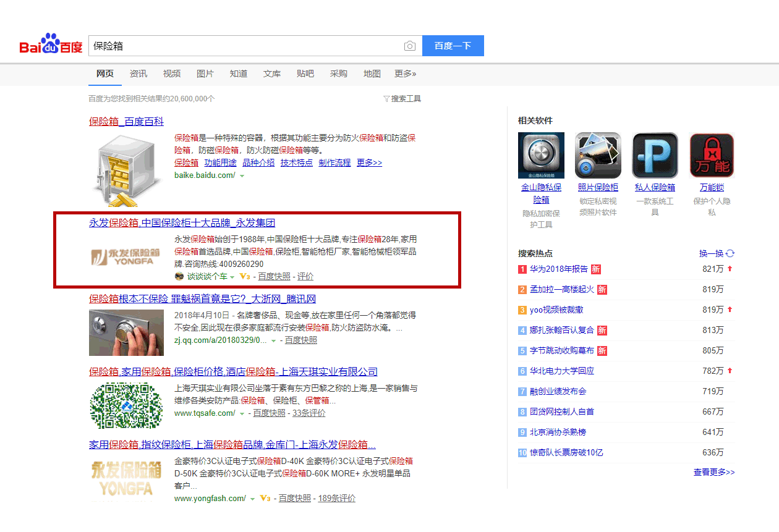Open hot topic 团贷网控制人自首
779x532 pixels.
point(562,412)
